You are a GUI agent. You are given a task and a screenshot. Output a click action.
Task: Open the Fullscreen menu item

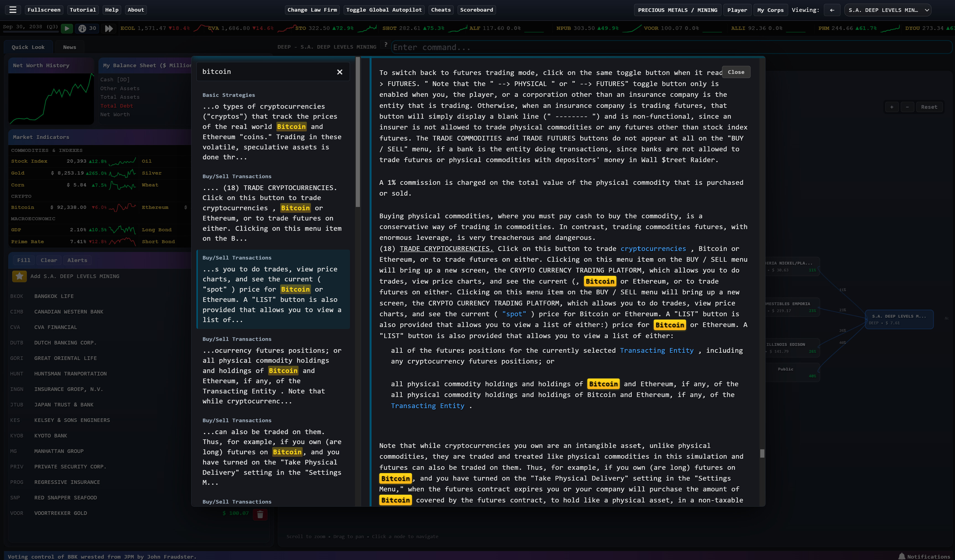tap(44, 10)
